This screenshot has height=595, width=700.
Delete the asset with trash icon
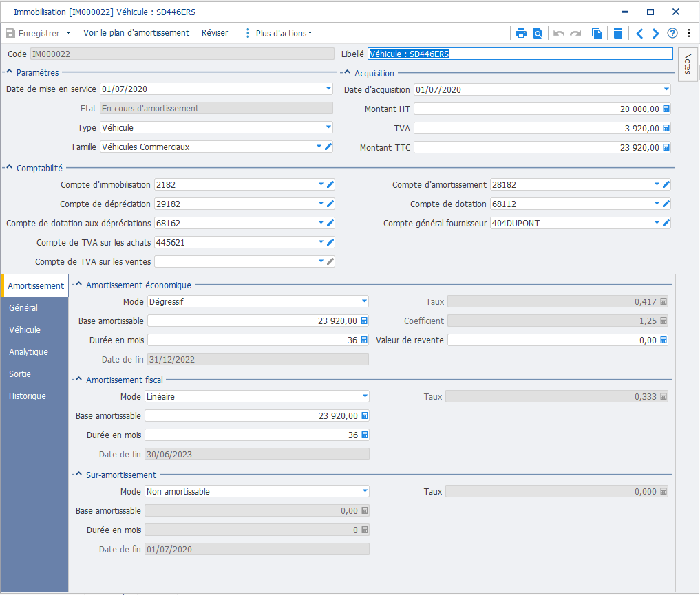tap(618, 34)
